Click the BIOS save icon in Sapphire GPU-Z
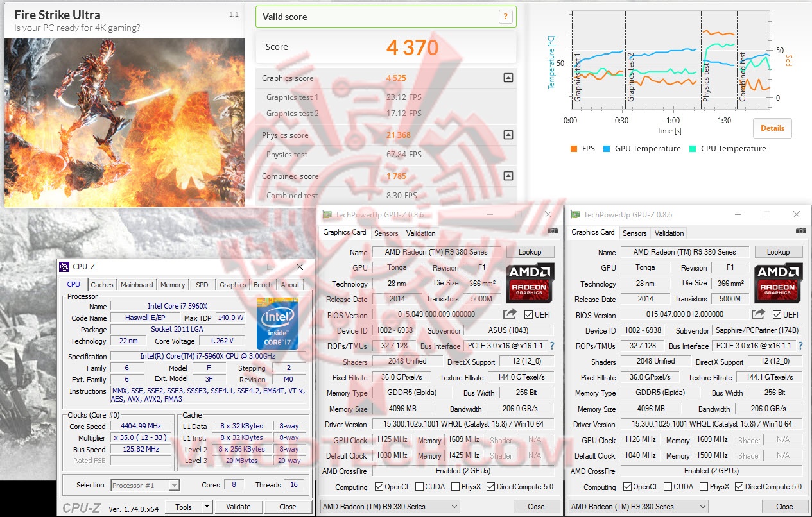The height and width of the screenshot is (517, 812). tap(758, 314)
